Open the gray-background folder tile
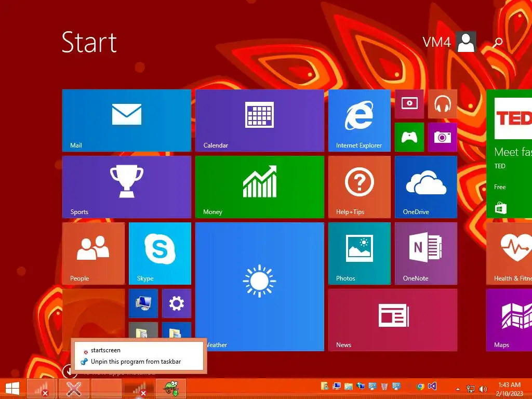The image size is (532, 399). point(143,330)
